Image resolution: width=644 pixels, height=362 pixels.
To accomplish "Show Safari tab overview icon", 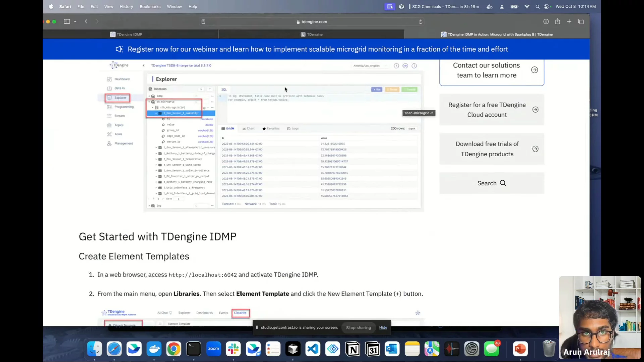I will [x=581, y=21].
